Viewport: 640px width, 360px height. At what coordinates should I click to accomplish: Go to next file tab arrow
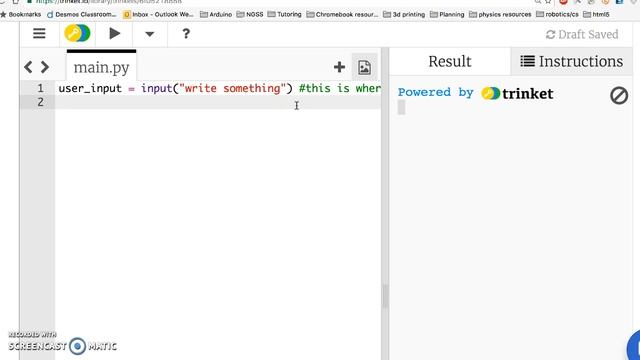[45, 67]
